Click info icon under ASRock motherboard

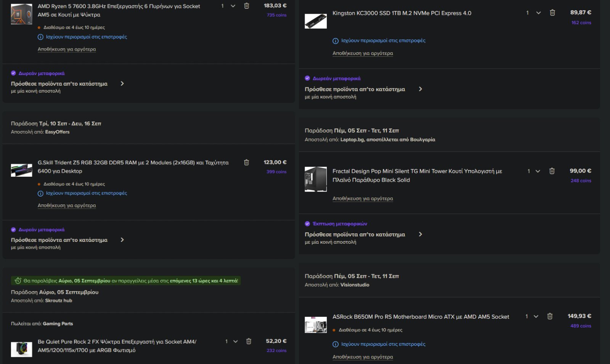coord(335,344)
